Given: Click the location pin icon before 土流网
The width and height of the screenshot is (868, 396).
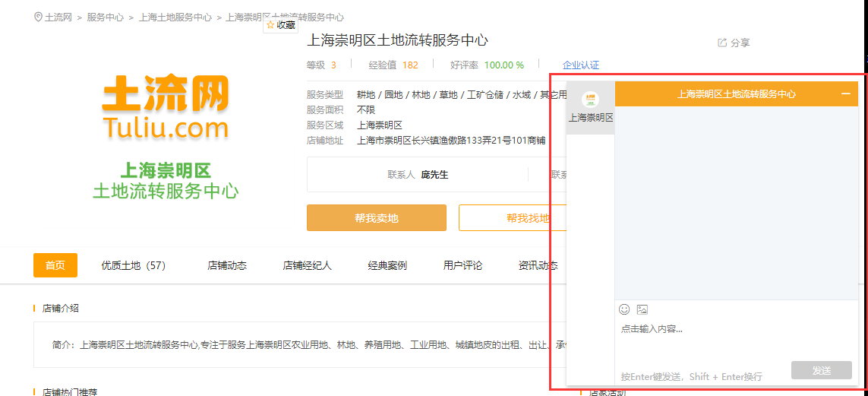Looking at the screenshot, I should 38,17.
